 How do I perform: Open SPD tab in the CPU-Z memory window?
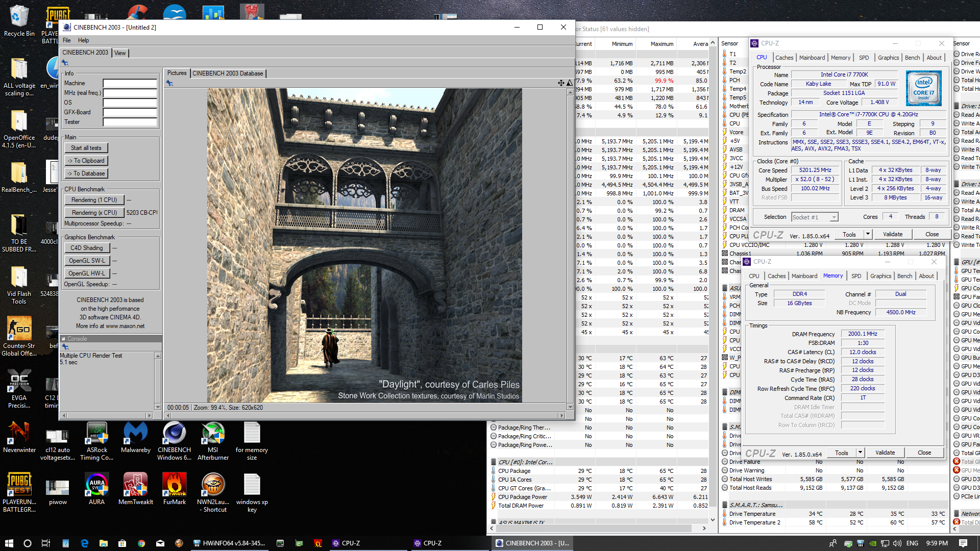coord(856,276)
